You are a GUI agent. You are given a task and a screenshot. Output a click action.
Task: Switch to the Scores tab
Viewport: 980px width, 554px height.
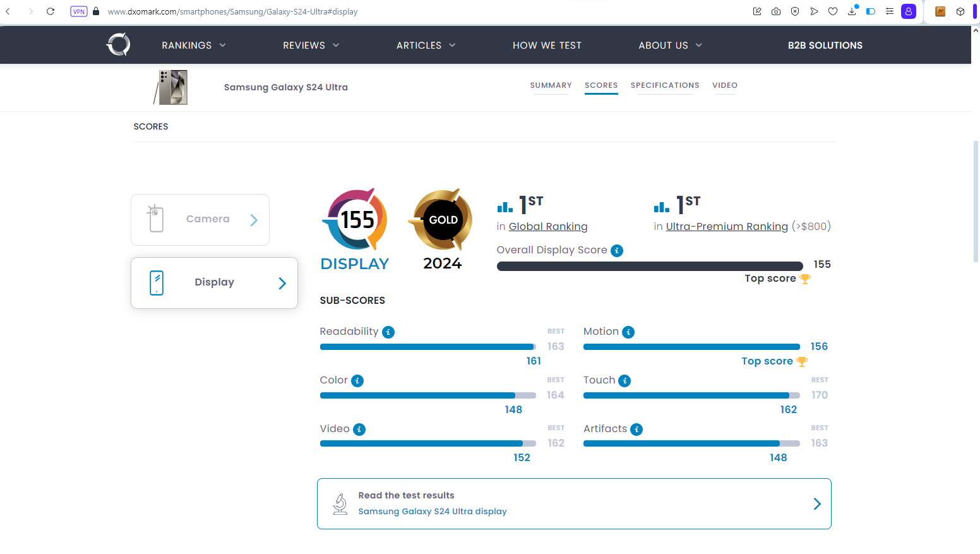click(601, 85)
